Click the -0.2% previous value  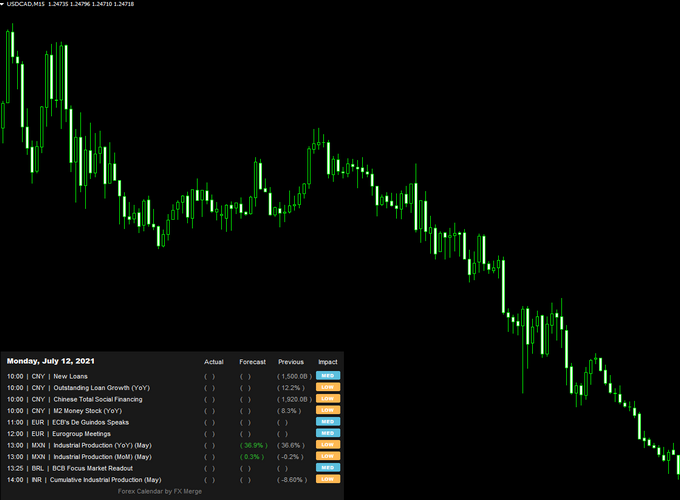point(290,457)
